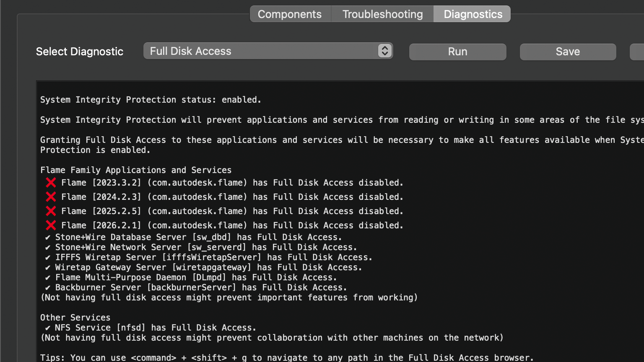Click the up-down chevron on diagnostic selector
This screenshot has height=362, width=644.
point(384,51)
